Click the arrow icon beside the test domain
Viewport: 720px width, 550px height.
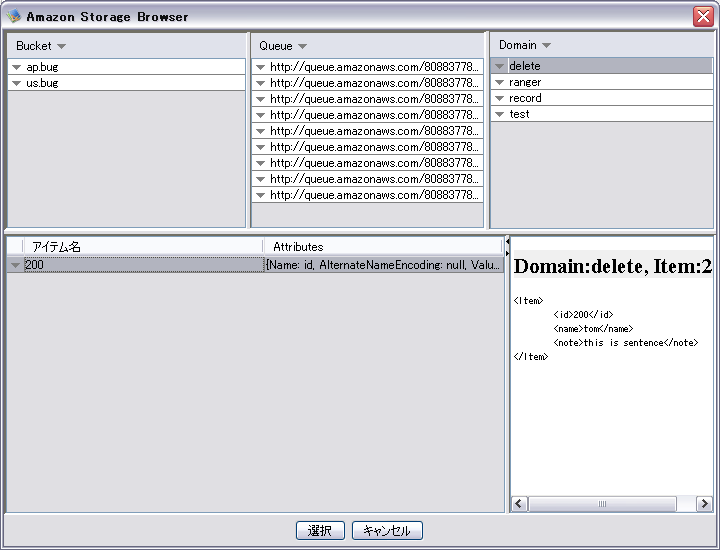click(499, 115)
